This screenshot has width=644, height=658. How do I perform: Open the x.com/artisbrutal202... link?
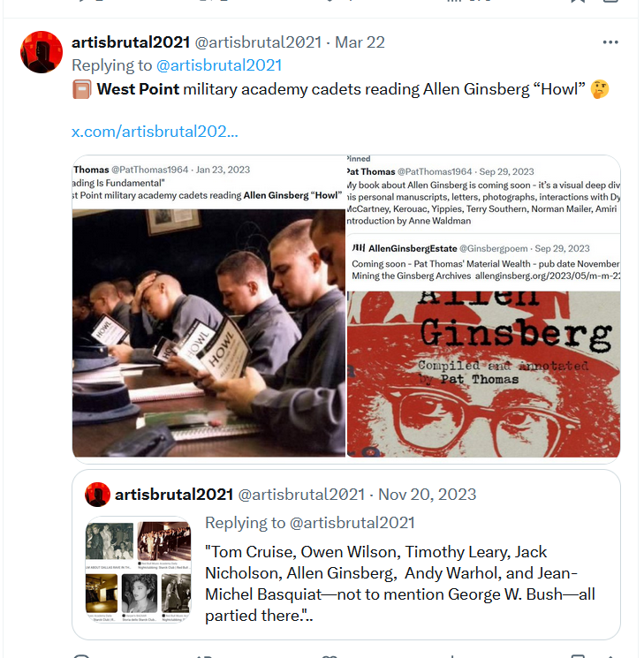click(155, 132)
